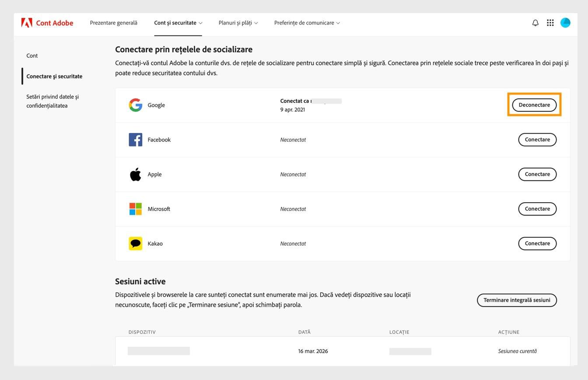The height and width of the screenshot is (380, 588).
Task: Click the profile avatar icon
Action: (565, 22)
